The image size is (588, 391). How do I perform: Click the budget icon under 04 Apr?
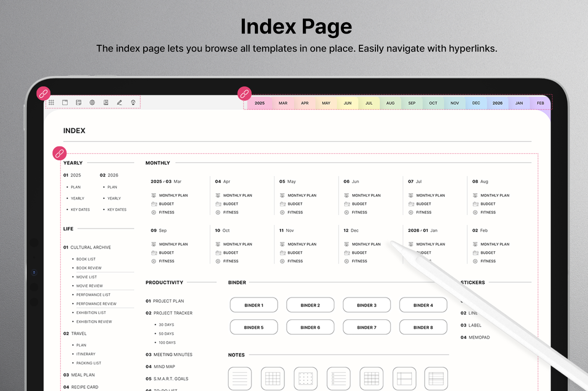(x=218, y=204)
